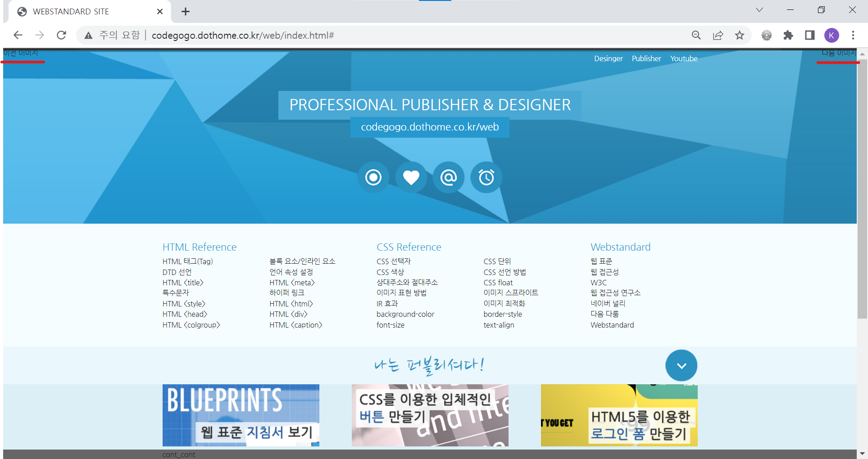Open the HTML 태그(Tag) link
The image size is (868, 459).
188,261
